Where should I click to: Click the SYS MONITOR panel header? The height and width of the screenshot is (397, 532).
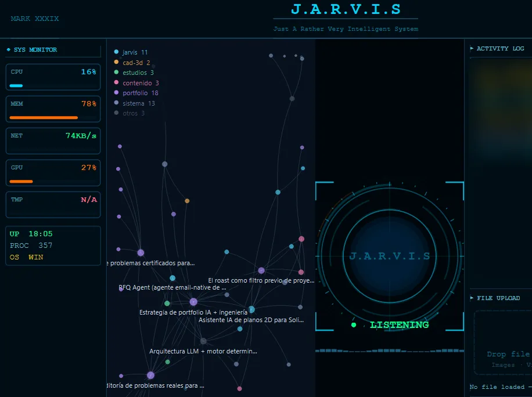point(53,50)
